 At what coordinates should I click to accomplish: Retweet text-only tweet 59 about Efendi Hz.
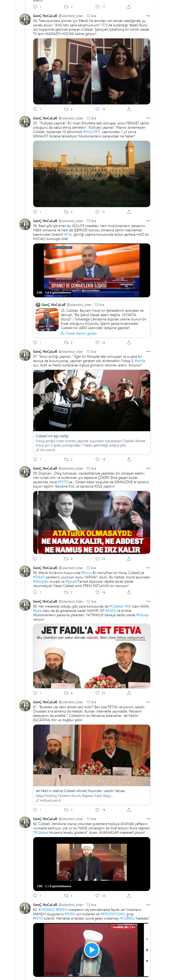[66, 592]
